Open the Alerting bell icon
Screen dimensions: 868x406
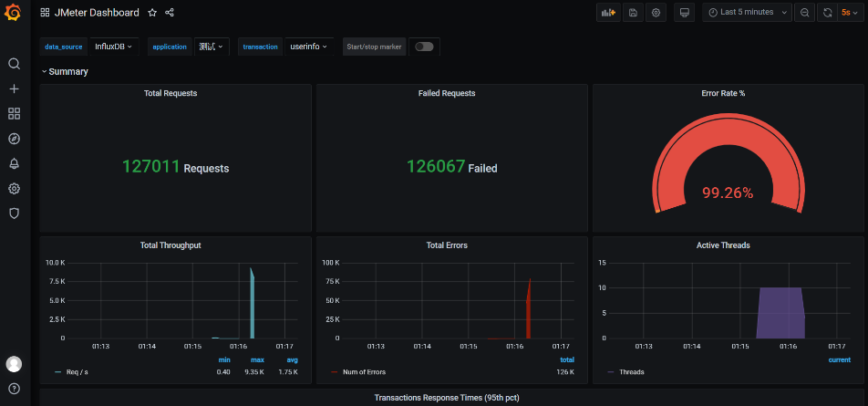coord(15,163)
